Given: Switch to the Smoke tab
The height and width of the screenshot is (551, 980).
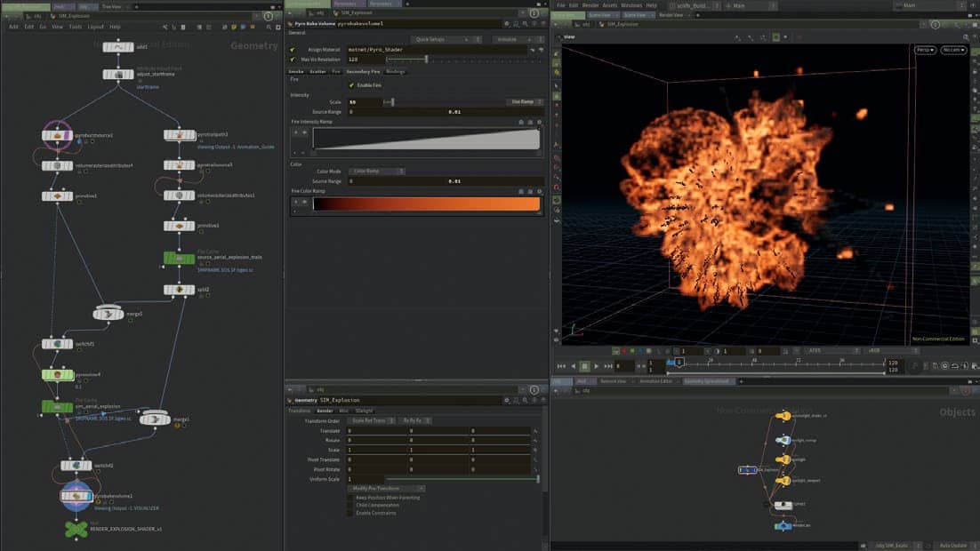Looking at the screenshot, I should pos(295,71).
